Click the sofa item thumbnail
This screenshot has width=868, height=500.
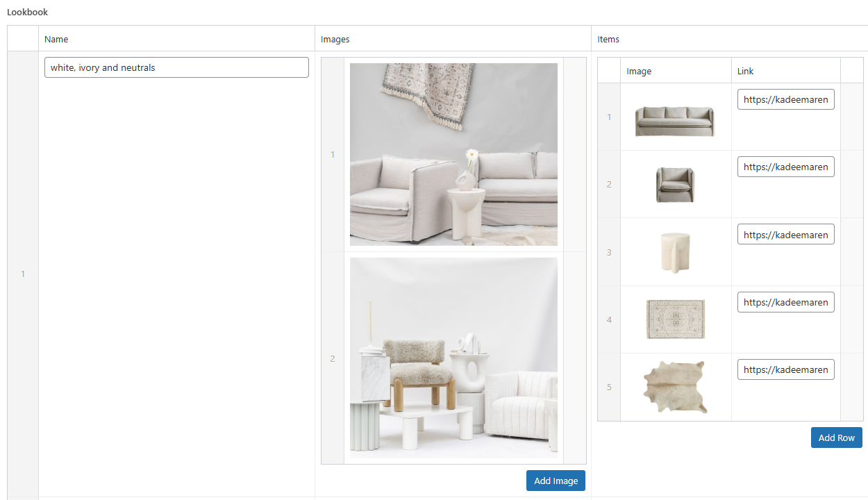click(x=674, y=121)
